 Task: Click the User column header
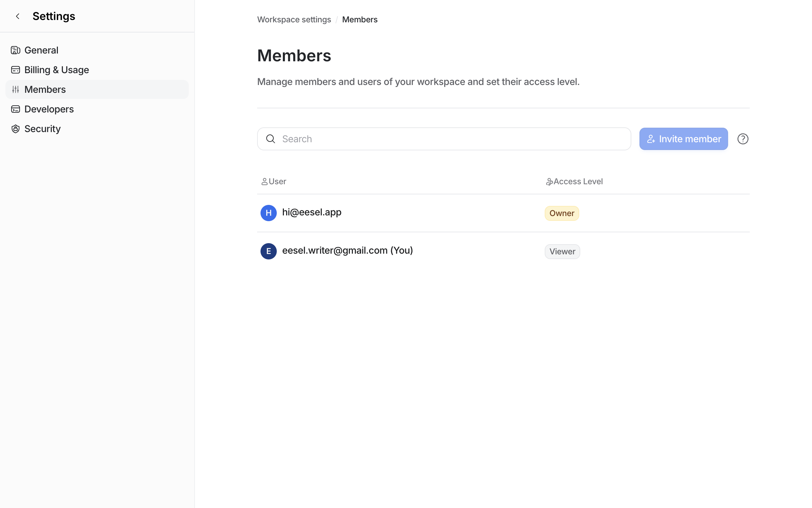(x=274, y=182)
